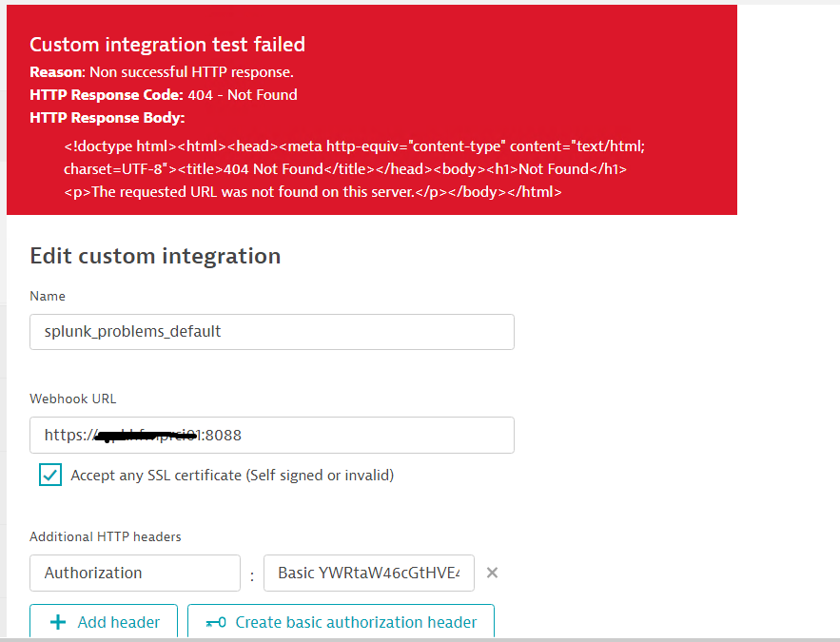Click into the splunk_problems_default name field
The height and width of the screenshot is (642, 840).
271,331
